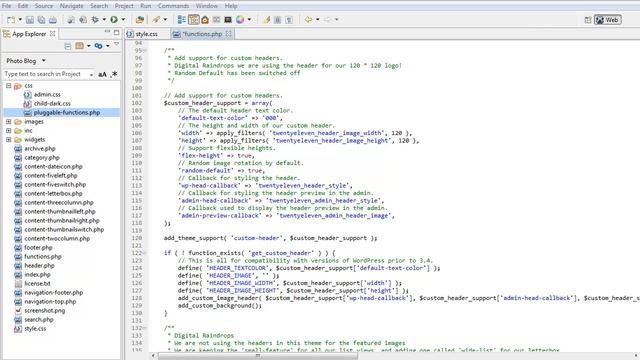This screenshot has height=360, width=640.
Task: Select footer.php in the file tree
Action: [38, 247]
